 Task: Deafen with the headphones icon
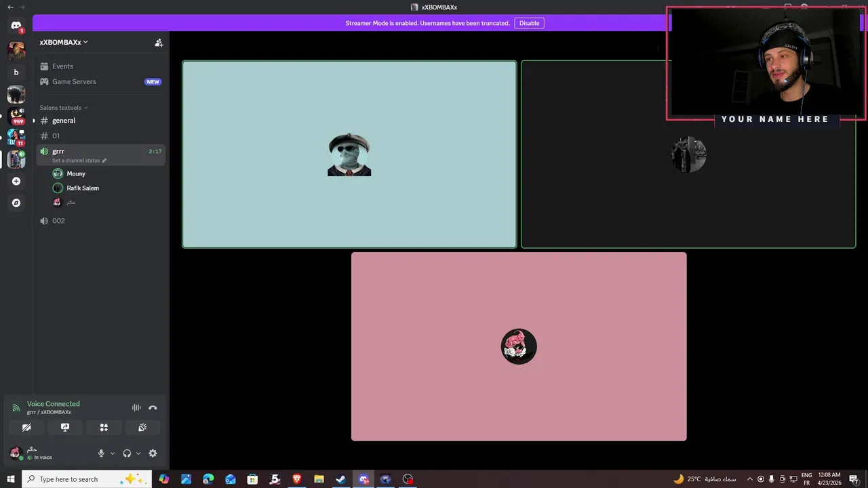tap(127, 453)
